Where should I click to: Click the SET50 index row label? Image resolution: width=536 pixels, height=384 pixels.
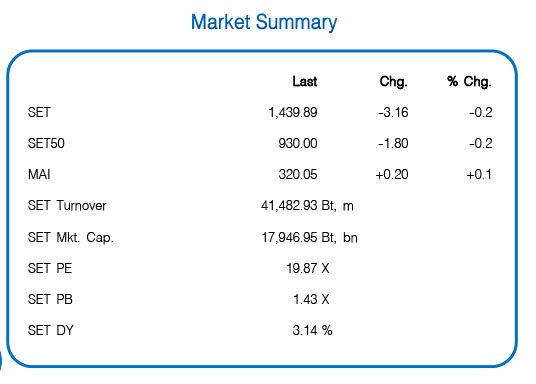pos(46,143)
